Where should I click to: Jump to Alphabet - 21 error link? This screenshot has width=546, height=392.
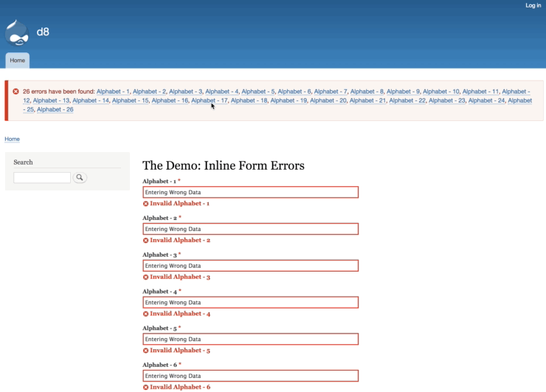pos(367,100)
